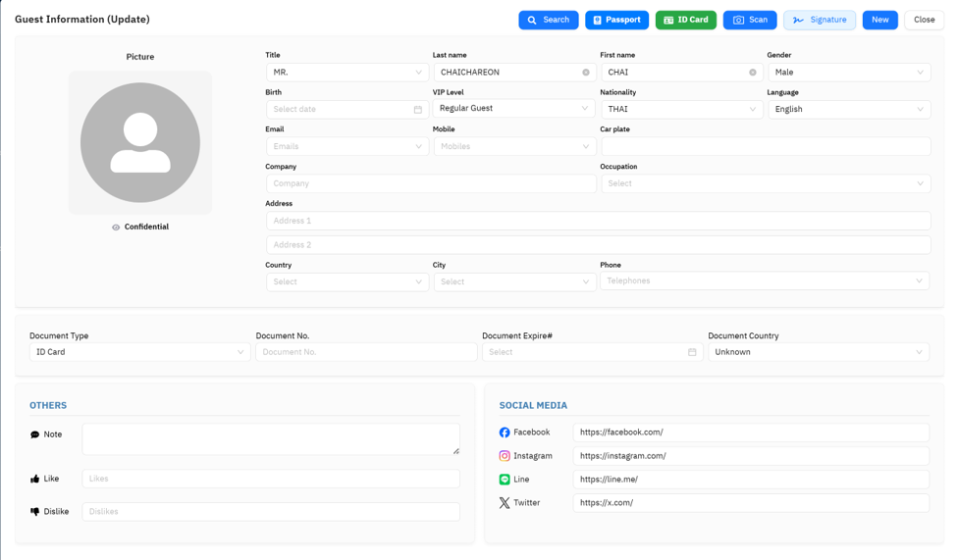The height and width of the screenshot is (560, 957).
Task: Click the Search button with magnifier icon
Action: tap(548, 21)
